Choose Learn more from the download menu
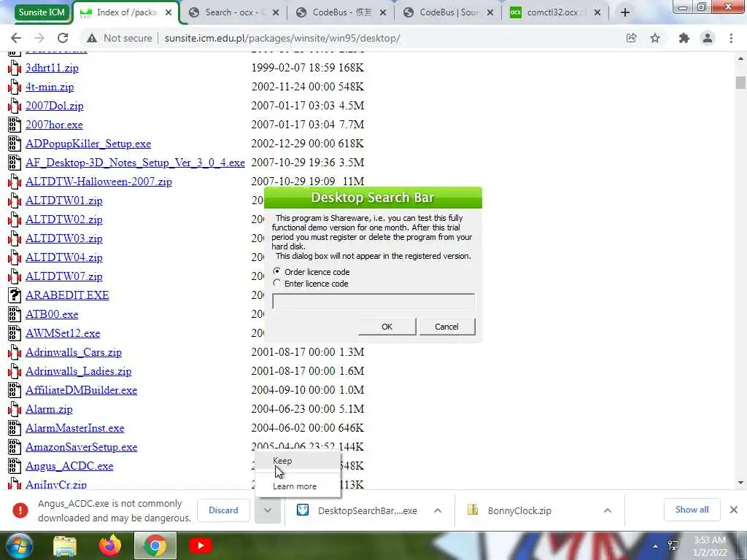This screenshot has width=747, height=560. click(x=295, y=486)
